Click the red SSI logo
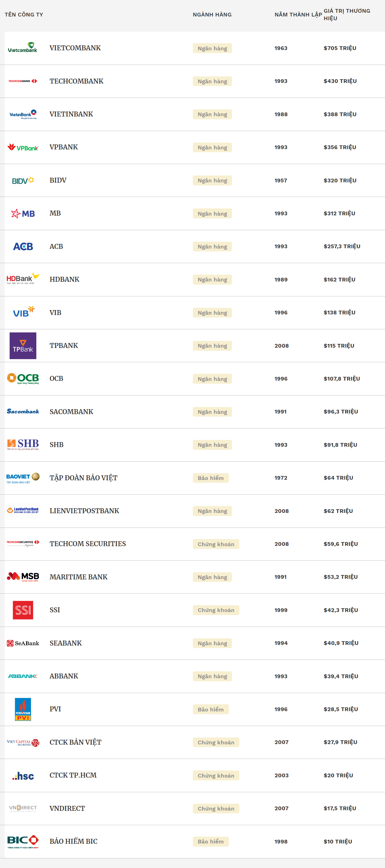385x868 pixels. 23,610
